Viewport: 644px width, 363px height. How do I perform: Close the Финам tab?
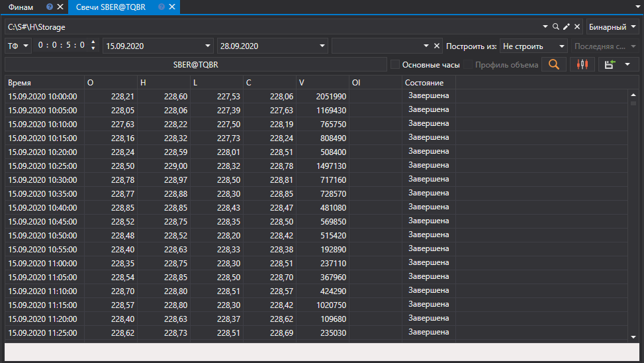point(60,7)
